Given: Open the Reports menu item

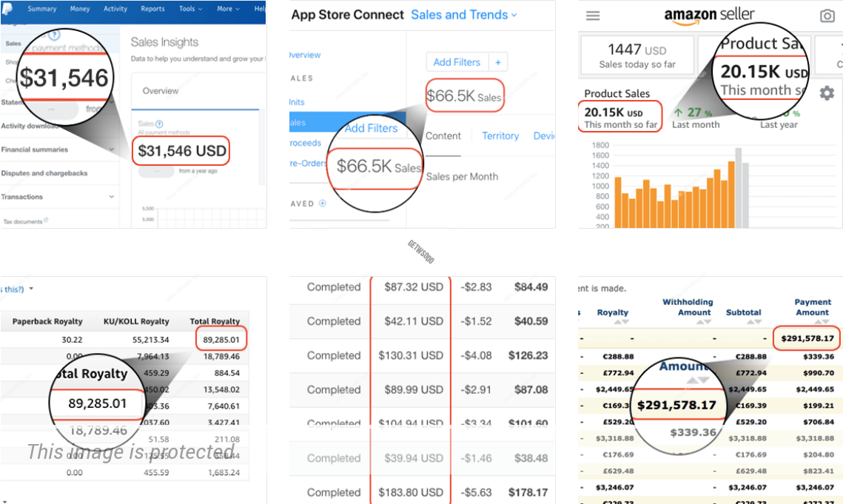Looking at the screenshot, I should (x=152, y=10).
